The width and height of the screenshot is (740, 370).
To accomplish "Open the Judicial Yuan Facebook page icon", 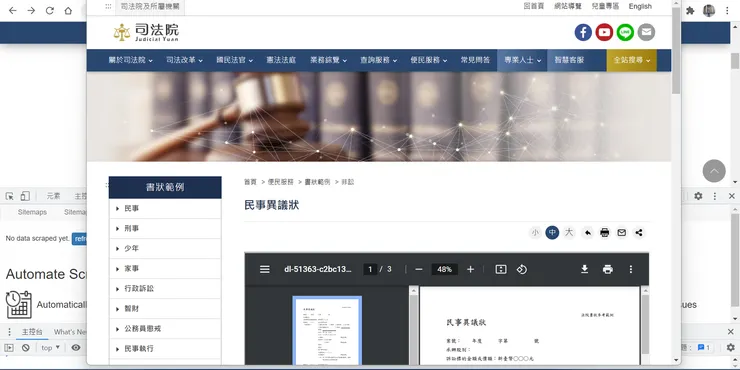I will click(583, 32).
